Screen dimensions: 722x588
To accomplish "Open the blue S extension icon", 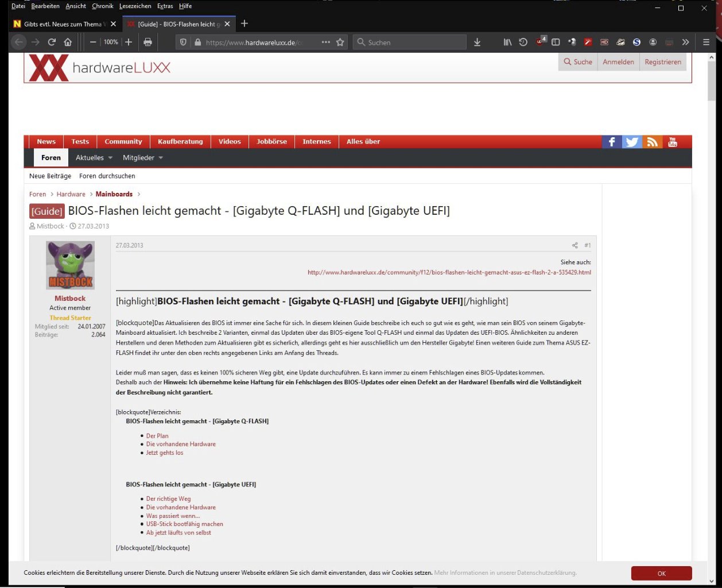I will 636,42.
